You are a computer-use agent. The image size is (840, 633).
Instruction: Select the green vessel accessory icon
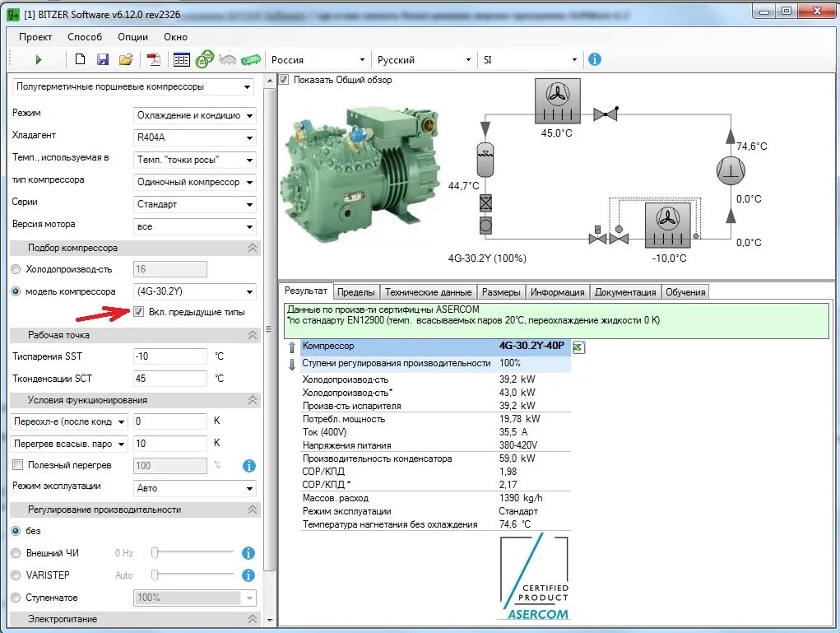click(x=251, y=59)
